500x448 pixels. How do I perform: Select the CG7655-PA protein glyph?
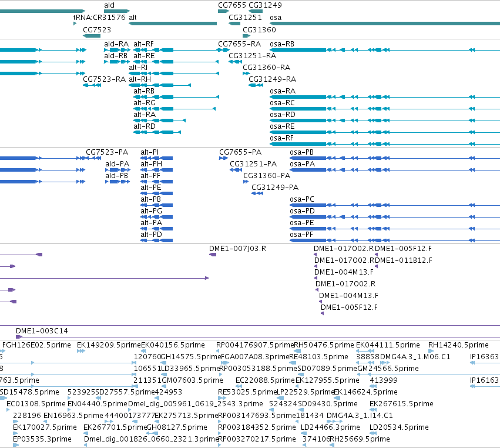coord(223,158)
